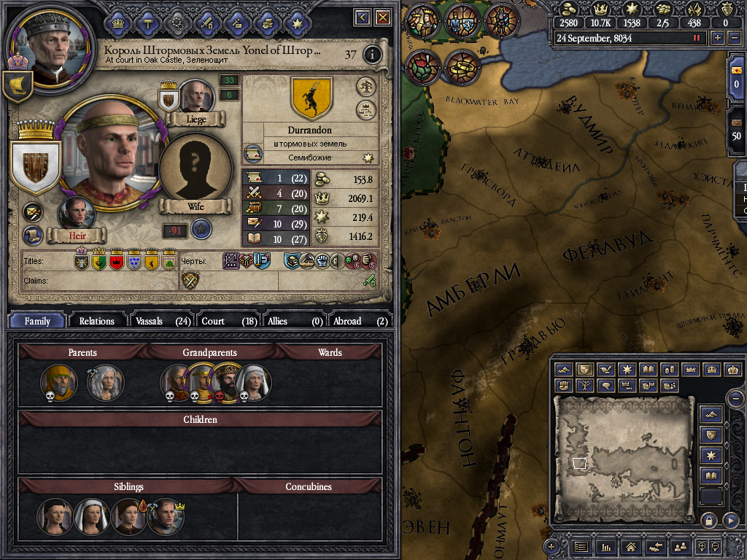The image size is (747, 560).
Task: Open the Vassals (24) tab
Action: (x=163, y=321)
